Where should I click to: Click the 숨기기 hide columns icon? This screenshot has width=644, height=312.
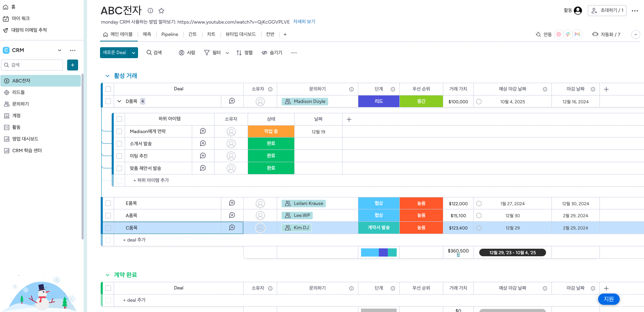pos(264,53)
